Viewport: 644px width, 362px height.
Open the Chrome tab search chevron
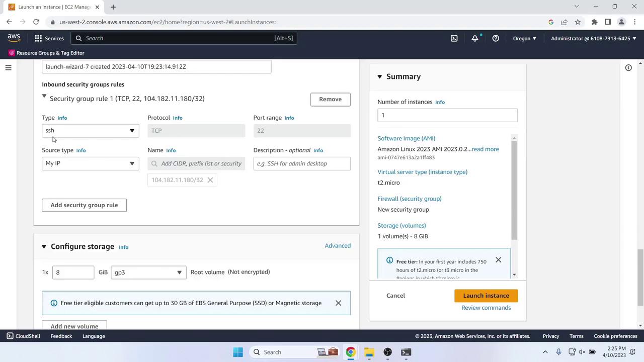coord(577,7)
